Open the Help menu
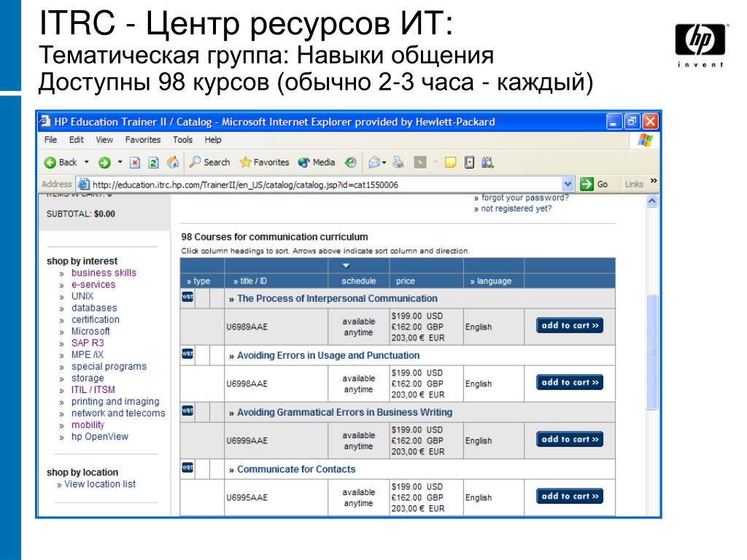 click(x=213, y=140)
